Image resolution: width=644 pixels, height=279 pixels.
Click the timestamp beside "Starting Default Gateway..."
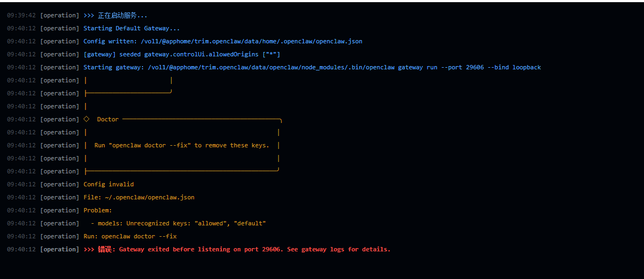coord(21,29)
